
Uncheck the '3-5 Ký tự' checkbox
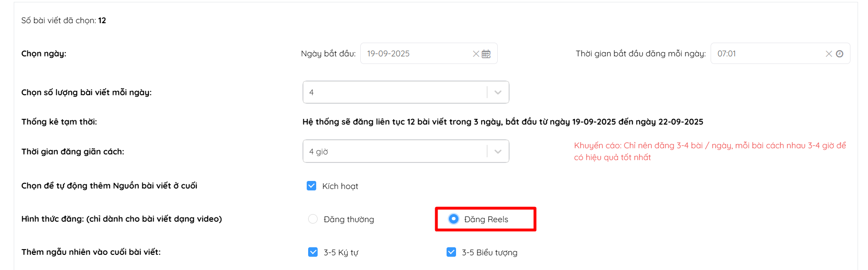tap(313, 252)
